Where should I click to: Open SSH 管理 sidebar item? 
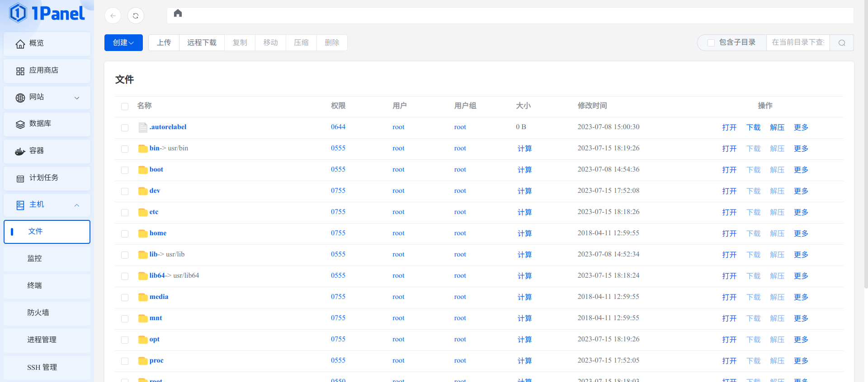pyautogui.click(x=47, y=368)
